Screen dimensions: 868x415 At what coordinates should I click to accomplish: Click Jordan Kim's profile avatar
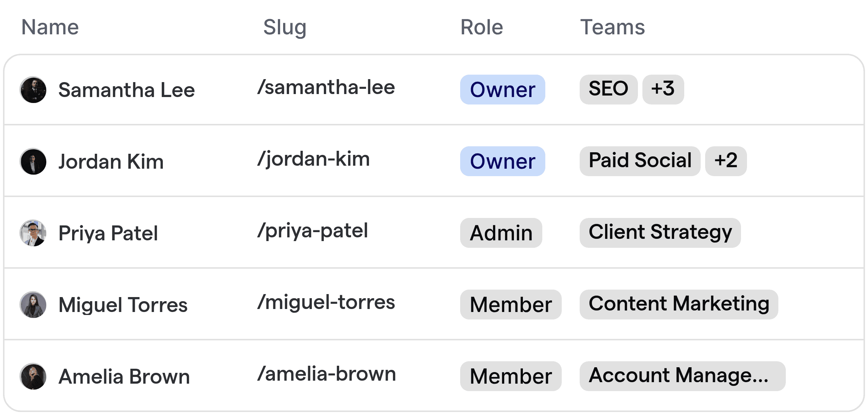point(33,161)
